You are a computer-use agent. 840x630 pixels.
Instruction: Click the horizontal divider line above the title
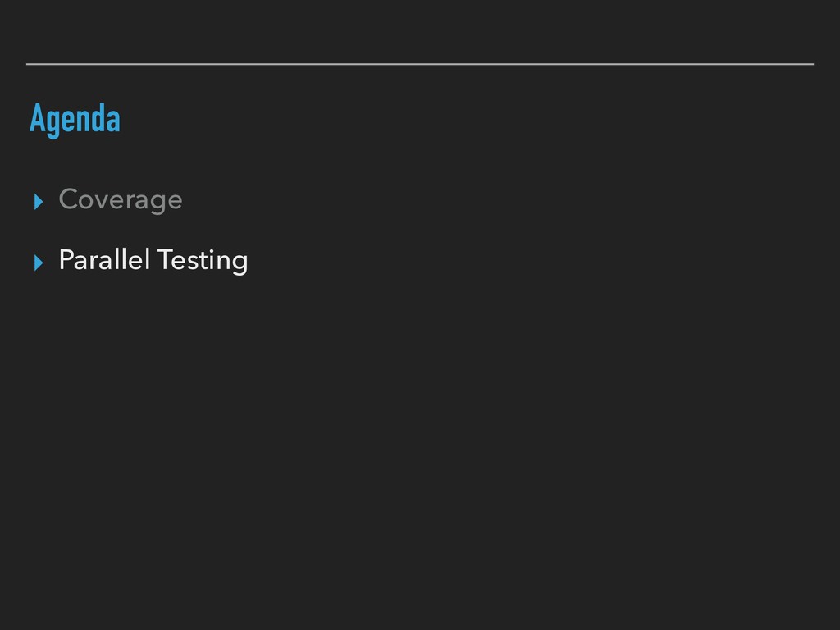coord(420,64)
